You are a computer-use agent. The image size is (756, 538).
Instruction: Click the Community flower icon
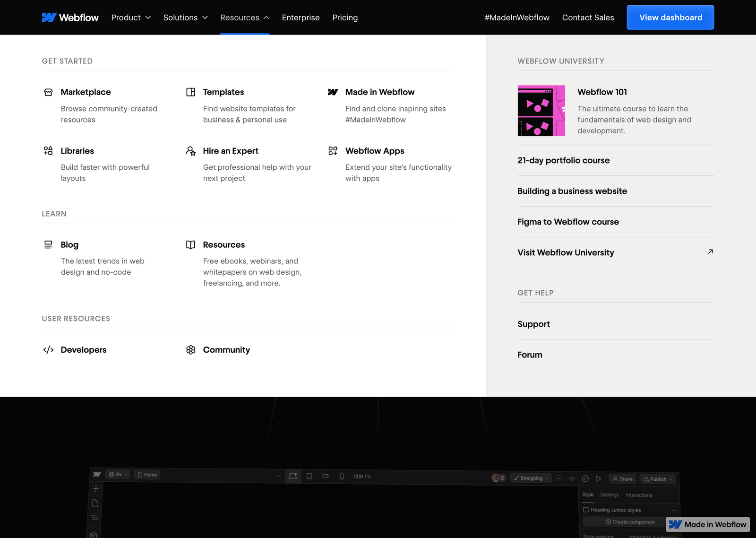coord(190,350)
